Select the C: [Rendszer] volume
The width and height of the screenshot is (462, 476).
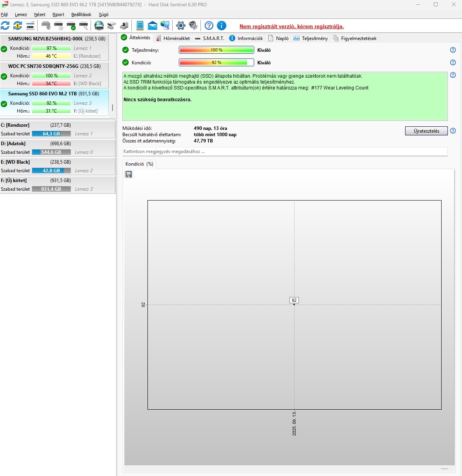pos(58,129)
